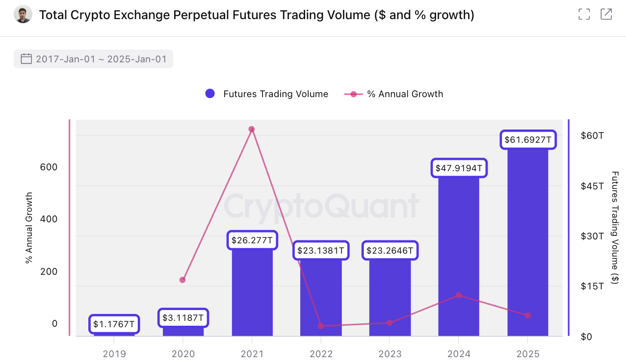Select the $47.9194T label on 2024 bar
The height and width of the screenshot is (364, 626).
459,169
